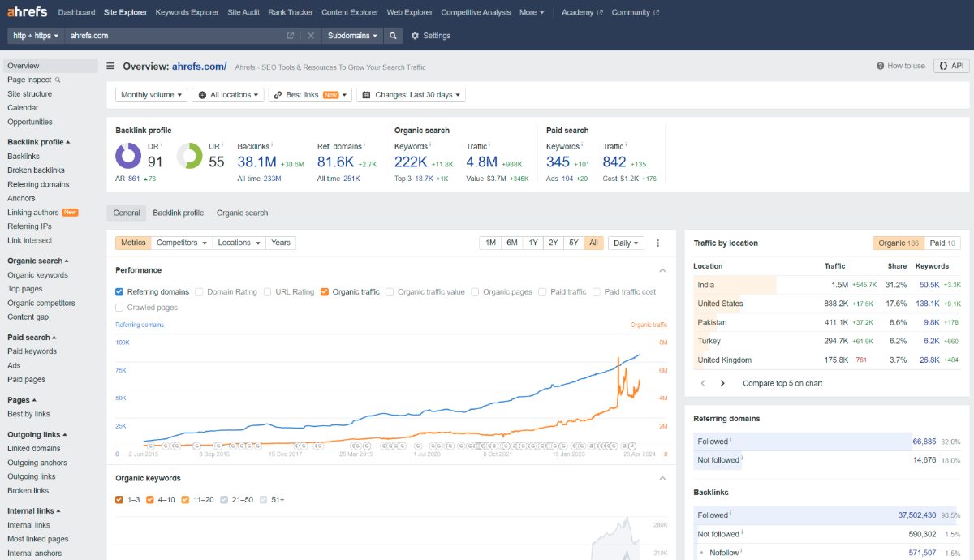This screenshot has height=560, width=974.
Task: Click the calendar icon in Changes filter
Action: coord(367,95)
